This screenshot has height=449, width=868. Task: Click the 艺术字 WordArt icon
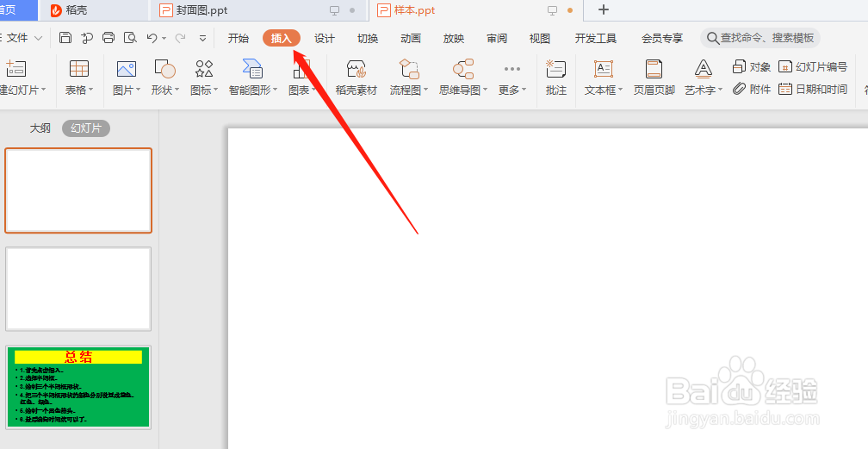click(x=703, y=69)
